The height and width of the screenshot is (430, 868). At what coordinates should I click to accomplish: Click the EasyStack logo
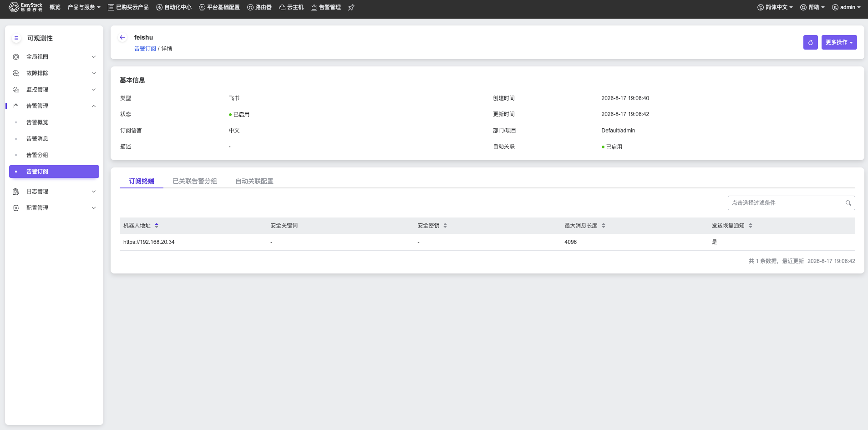tap(25, 7)
